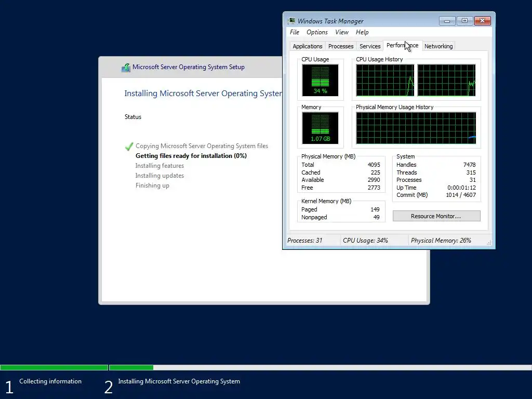The width and height of the screenshot is (532, 399).
Task: Open the Options menu in Task Manager
Action: [317, 32]
